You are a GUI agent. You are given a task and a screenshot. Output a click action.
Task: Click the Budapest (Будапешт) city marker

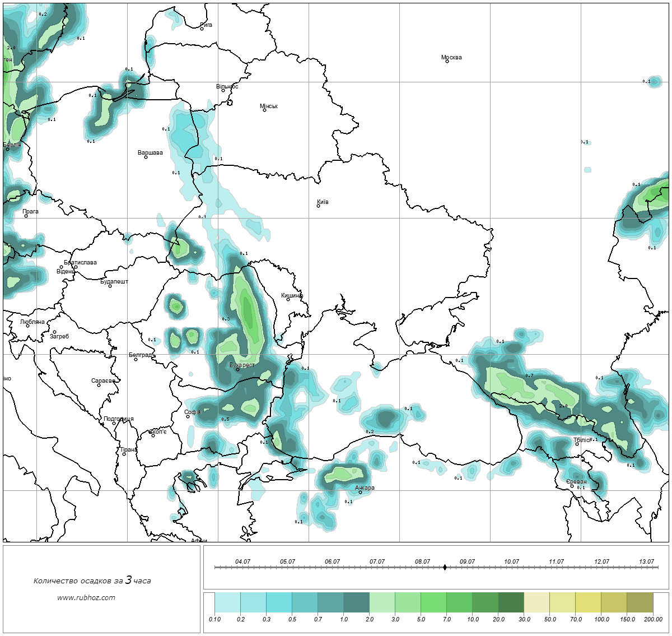(110, 286)
